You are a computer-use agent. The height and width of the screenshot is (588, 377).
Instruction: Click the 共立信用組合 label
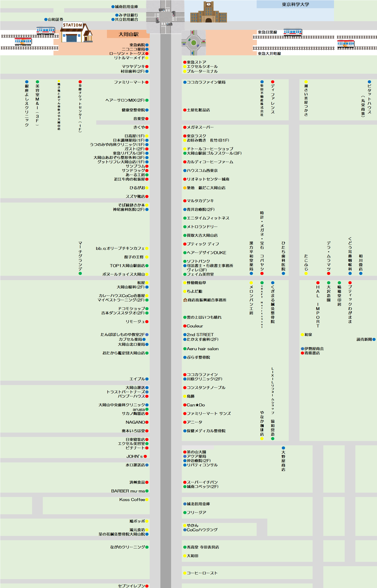tap(127, 19)
